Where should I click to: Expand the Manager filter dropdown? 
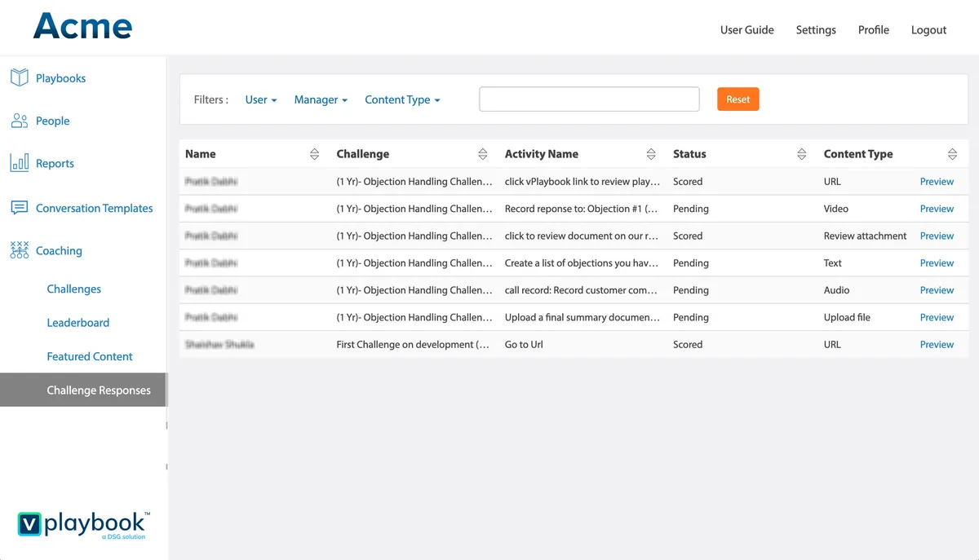pyautogui.click(x=321, y=99)
